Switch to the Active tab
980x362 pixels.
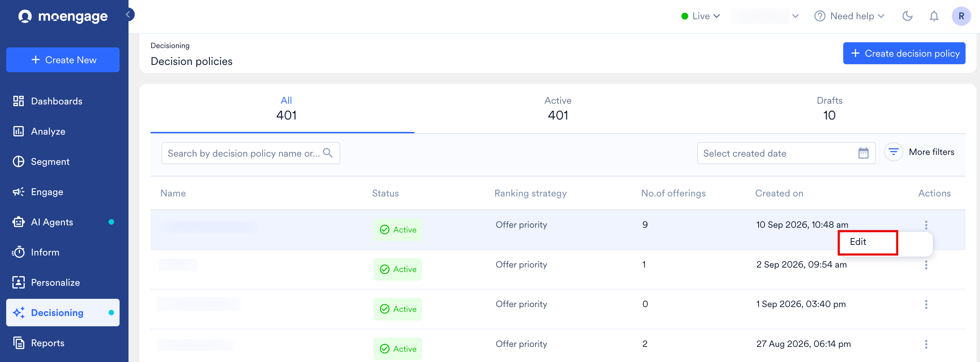point(558,109)
